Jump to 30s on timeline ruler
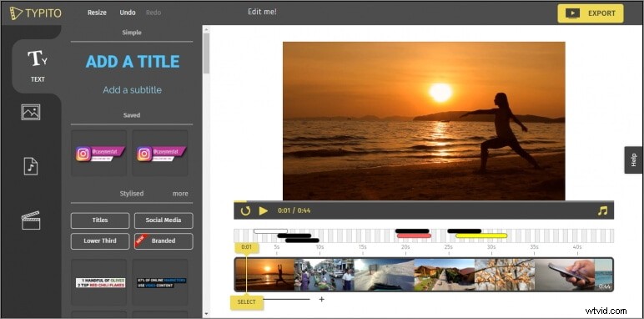 491,247
